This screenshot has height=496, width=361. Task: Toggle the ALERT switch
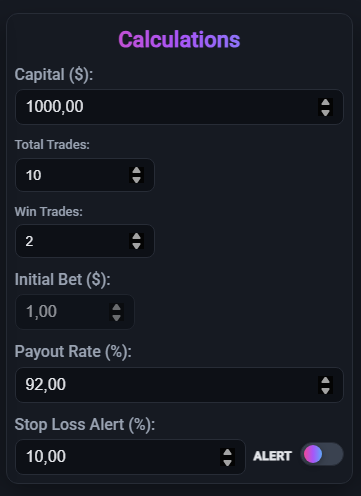tap(322, 454)
